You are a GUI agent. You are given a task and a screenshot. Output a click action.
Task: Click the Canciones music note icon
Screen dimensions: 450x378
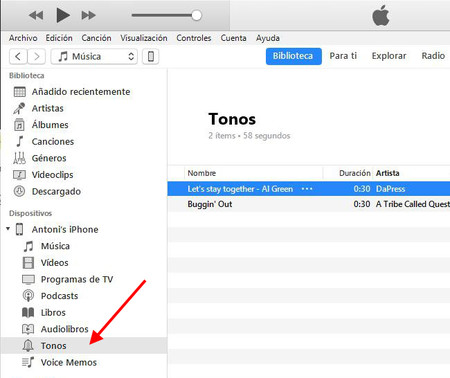(20, 141)
